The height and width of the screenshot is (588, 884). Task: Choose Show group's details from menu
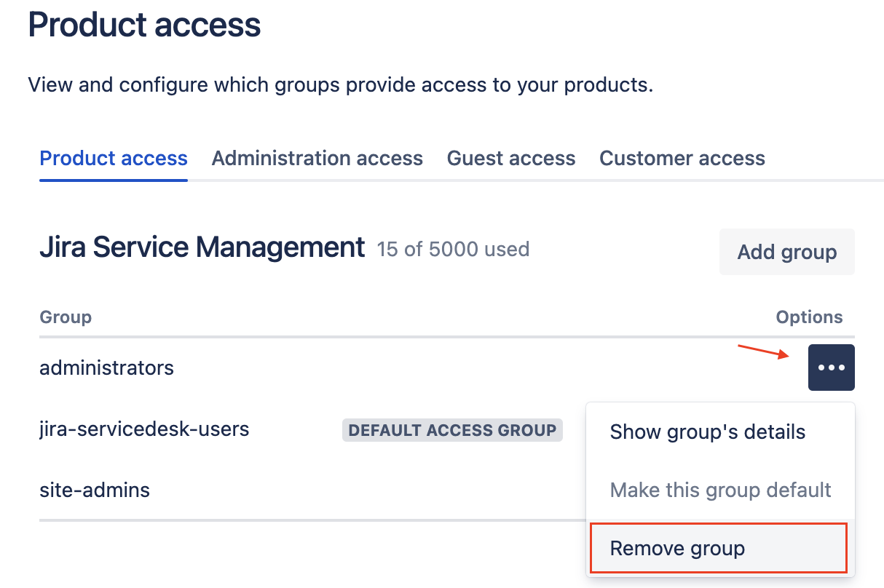(x=707, y=432)
